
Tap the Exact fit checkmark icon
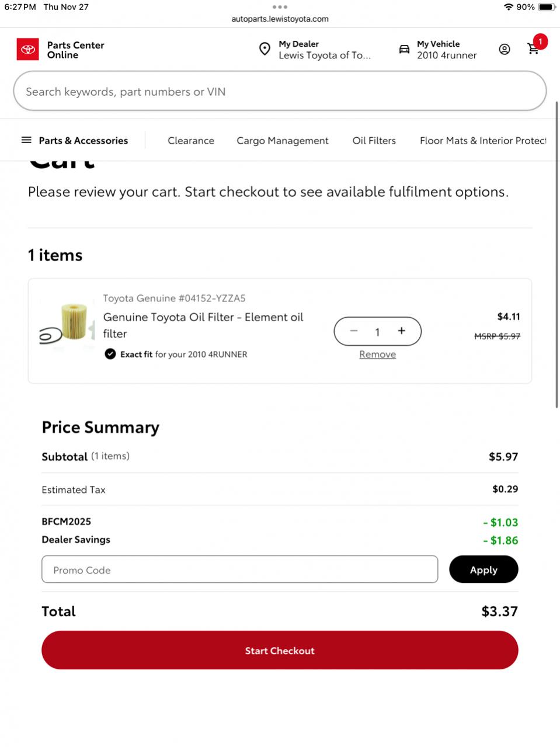tap(110, 354)
